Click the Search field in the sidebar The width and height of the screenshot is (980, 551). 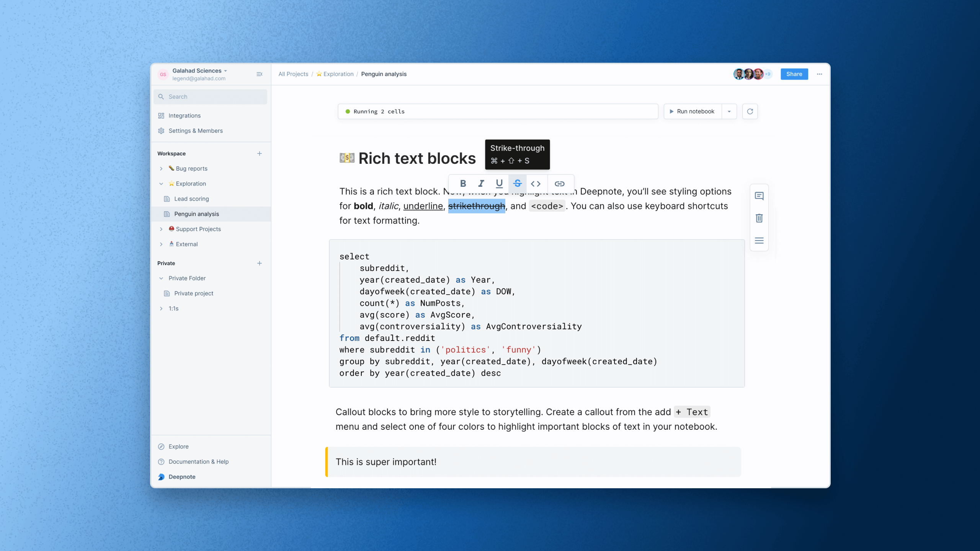click(210, 96)
